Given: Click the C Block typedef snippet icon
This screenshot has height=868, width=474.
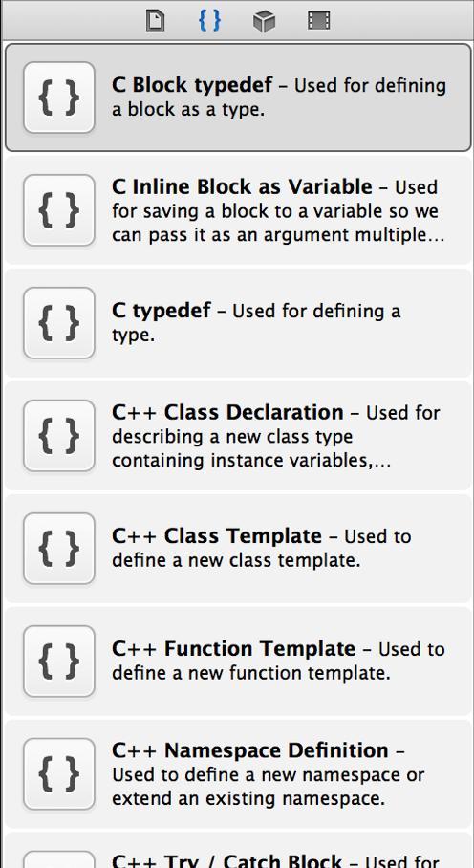Looking at the screenshot, I should pyautogui.click(x=59, y=98).
